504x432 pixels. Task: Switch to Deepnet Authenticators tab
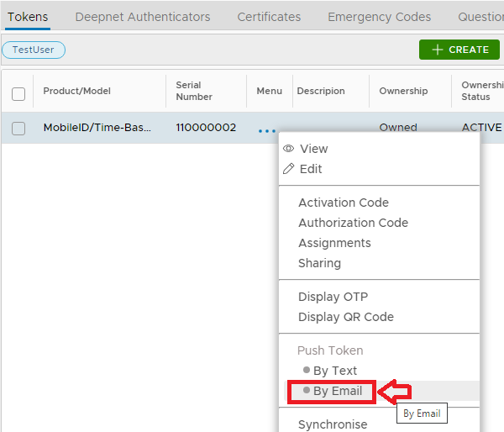[143, 17]
